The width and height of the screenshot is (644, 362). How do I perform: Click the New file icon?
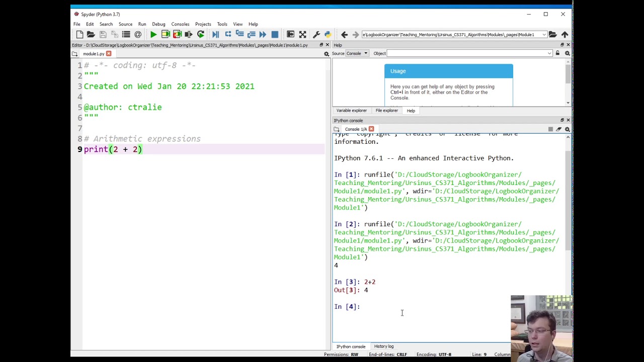[79, 34]
